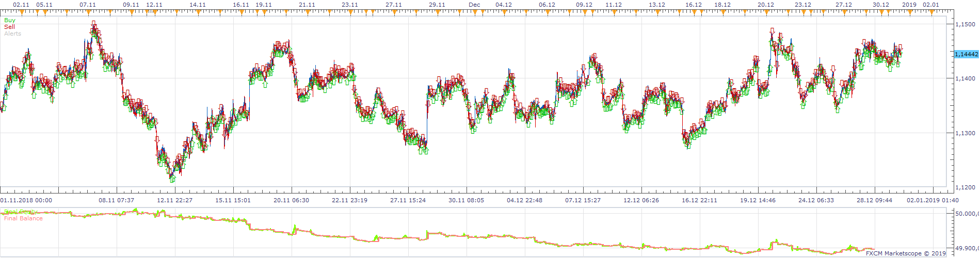Screen dimensions: 980x258
Task: Toggle the Sell legend entry
Action: tap(9, 27)
